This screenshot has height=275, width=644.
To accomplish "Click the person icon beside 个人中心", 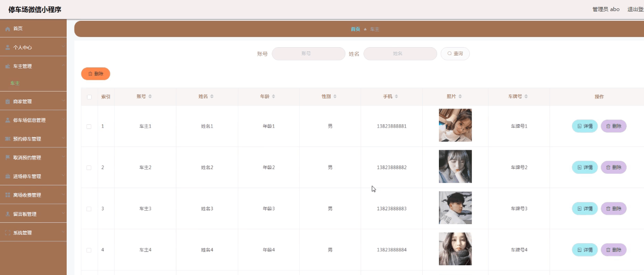I will (x=7, y=48).
